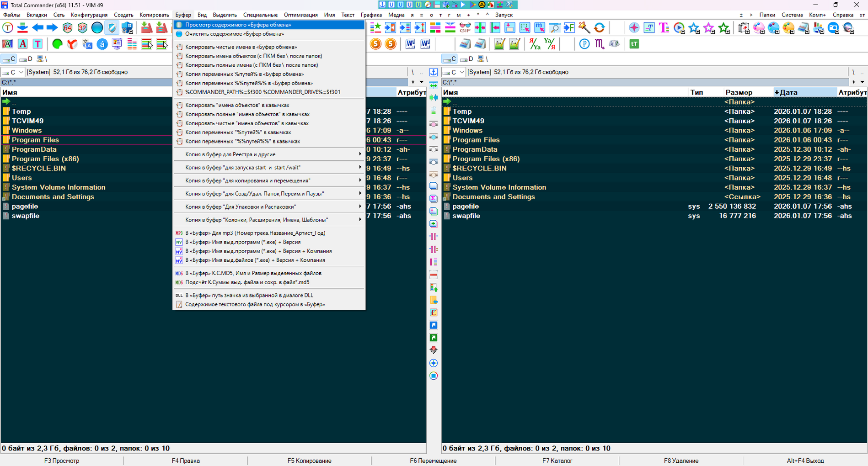Click the Yandex browser icon in toolbar

pyautogui.click(x=72, y=44)
